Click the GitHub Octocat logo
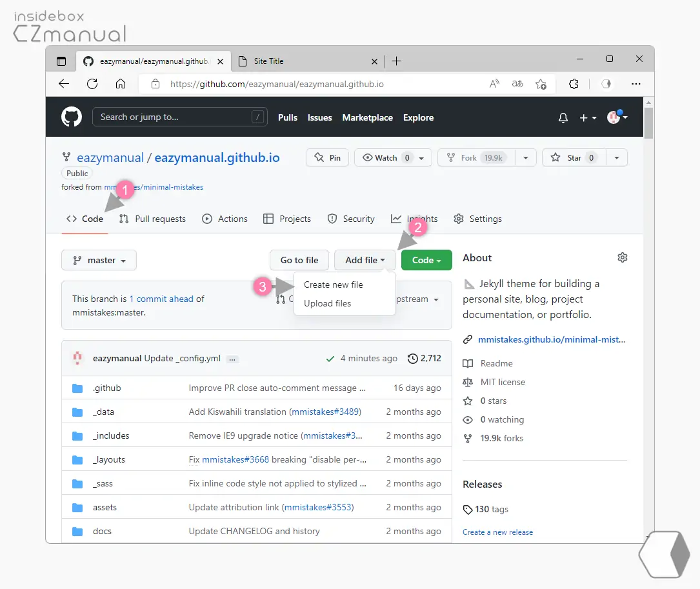 pyautogui.click(x=72, y=117)
